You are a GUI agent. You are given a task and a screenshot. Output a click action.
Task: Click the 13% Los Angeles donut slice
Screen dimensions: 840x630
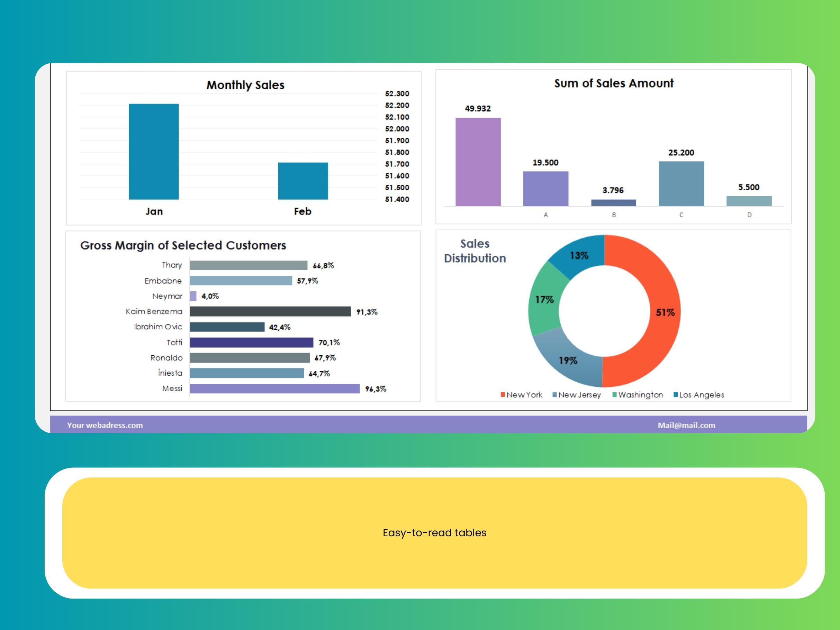pos(579,255)
